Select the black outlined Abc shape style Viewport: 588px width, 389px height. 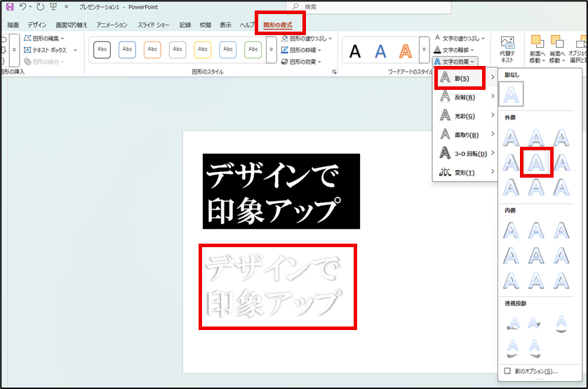pyautogui.click(x=102, y=49)
